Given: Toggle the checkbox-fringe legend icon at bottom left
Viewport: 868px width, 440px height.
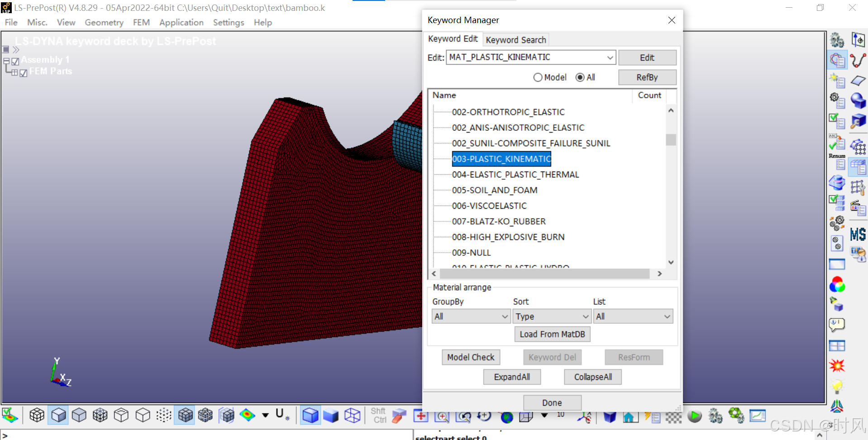Looking at the screenshot, I should click(x=10, y=415).
